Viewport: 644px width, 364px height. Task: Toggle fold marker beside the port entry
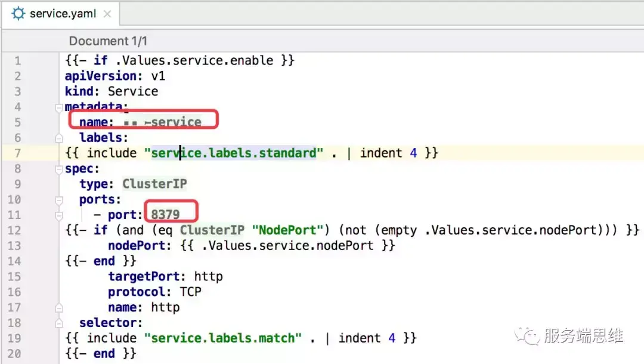click(59, 215)
